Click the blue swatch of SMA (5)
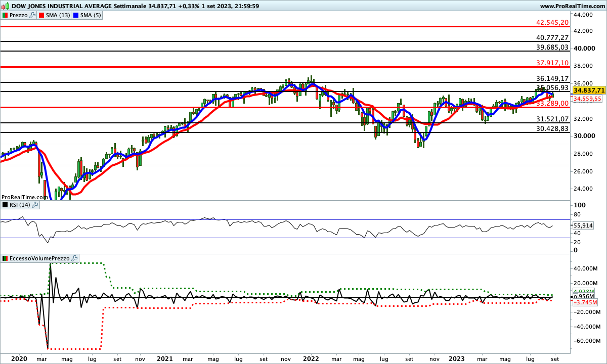 click(76, 15)
